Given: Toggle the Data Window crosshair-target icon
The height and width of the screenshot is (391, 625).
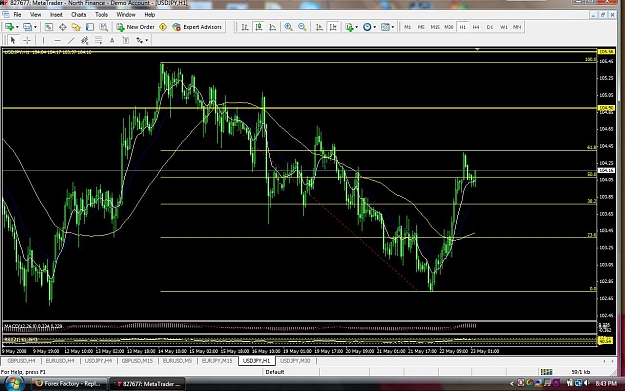Looking at the screenshot, I should pyautogui.click(x=63, y=27).
